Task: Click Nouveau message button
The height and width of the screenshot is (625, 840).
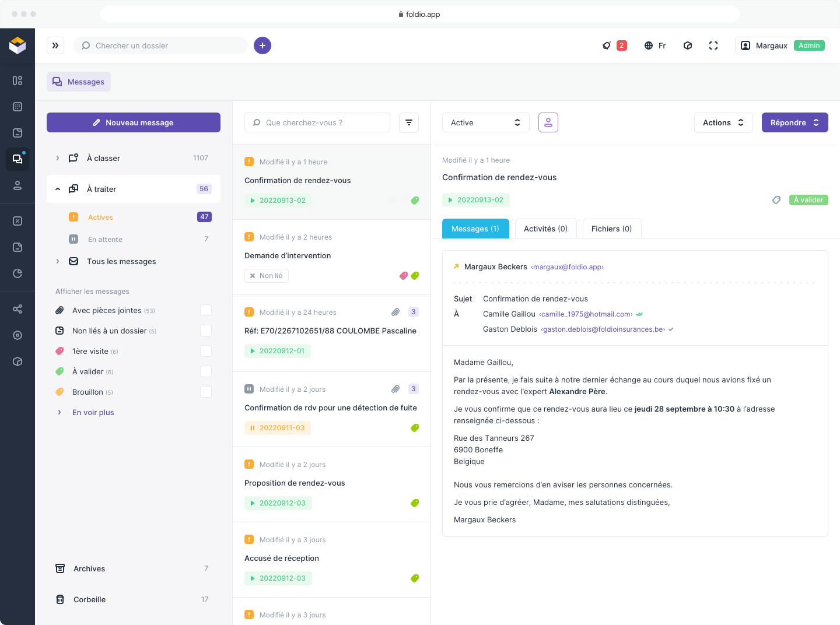Action: (134, 122)
